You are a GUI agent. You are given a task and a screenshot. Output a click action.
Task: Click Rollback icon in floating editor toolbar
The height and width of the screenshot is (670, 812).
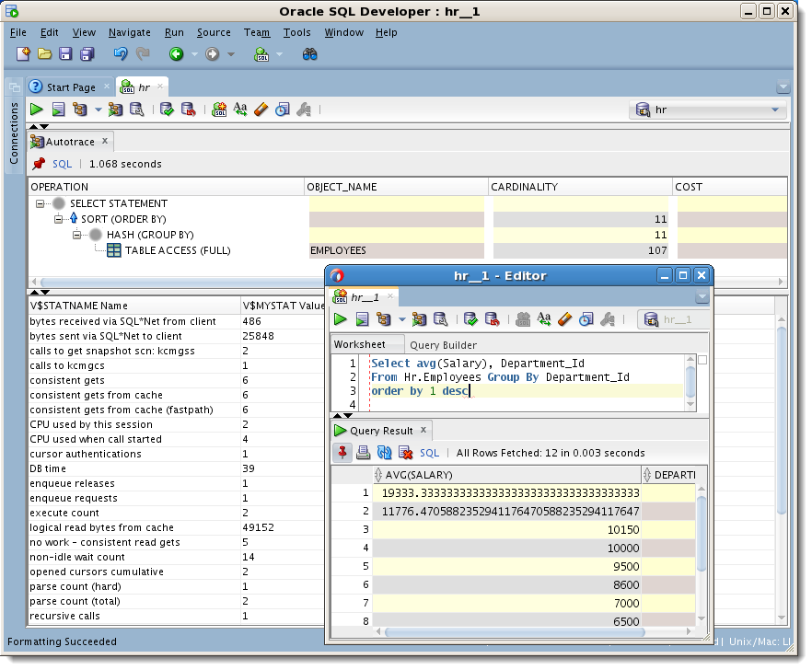tap(493, 319)
